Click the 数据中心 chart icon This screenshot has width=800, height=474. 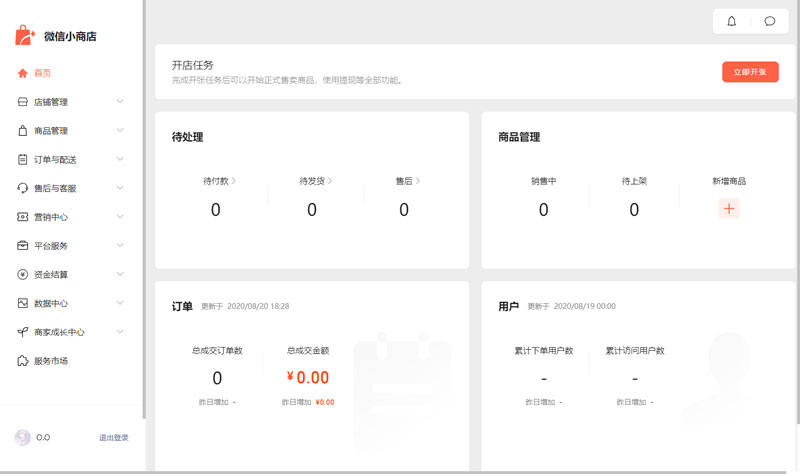pyautogui.click(x=23, y=303)
